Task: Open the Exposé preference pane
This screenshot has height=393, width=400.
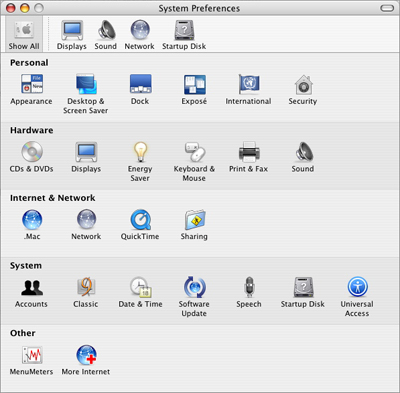Action: [194, 89]
